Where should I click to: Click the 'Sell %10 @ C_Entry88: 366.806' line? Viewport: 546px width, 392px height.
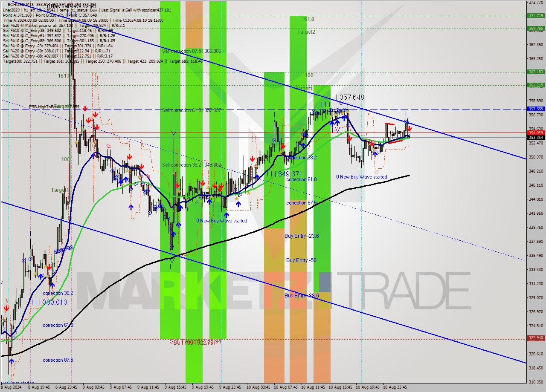32,40
